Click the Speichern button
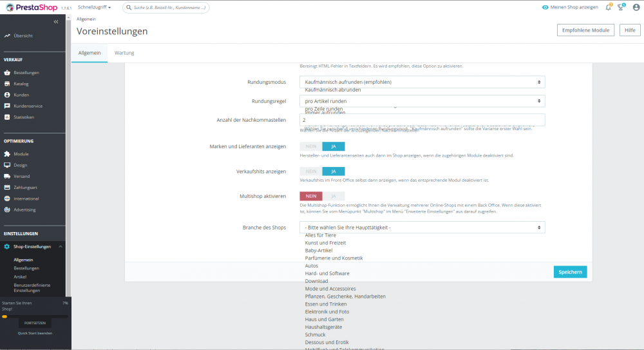This screenshot has height=350, width=644. point(570,272)
